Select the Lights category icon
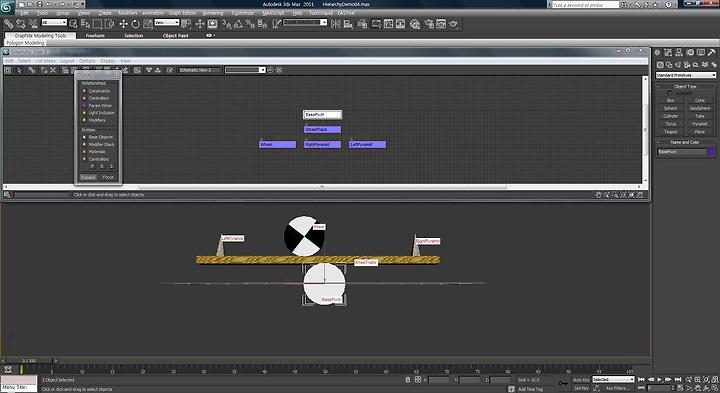Image resolution: width=720 pixels, height=393 pixels. point(678,65)
